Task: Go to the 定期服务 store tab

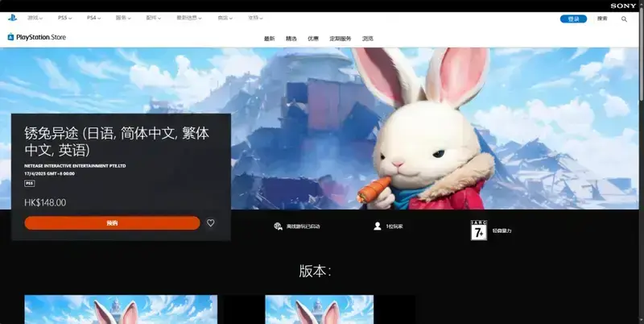Action: click(x=341, y=38)
